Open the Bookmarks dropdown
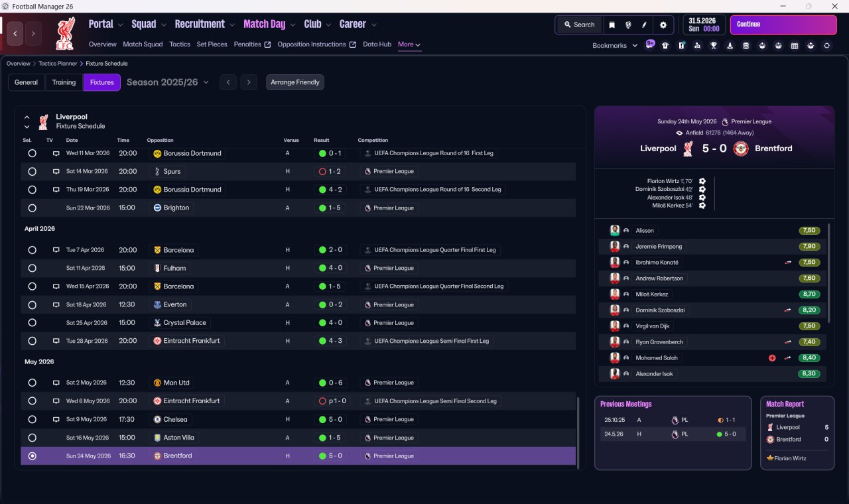 615,46
